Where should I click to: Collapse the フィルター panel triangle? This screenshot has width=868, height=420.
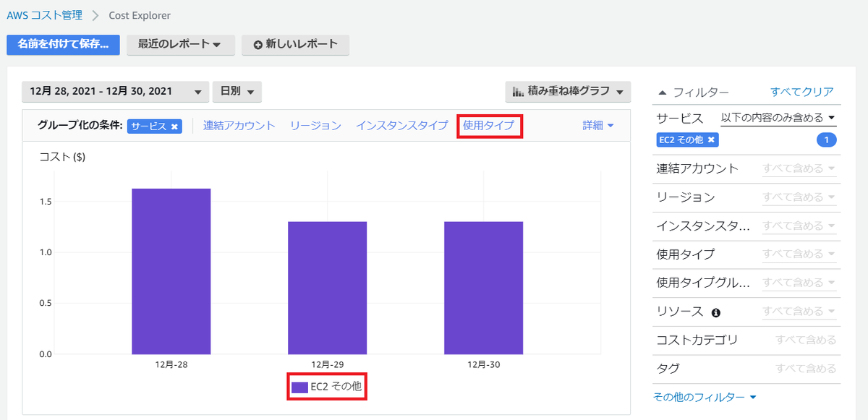(x=662, y=93)
